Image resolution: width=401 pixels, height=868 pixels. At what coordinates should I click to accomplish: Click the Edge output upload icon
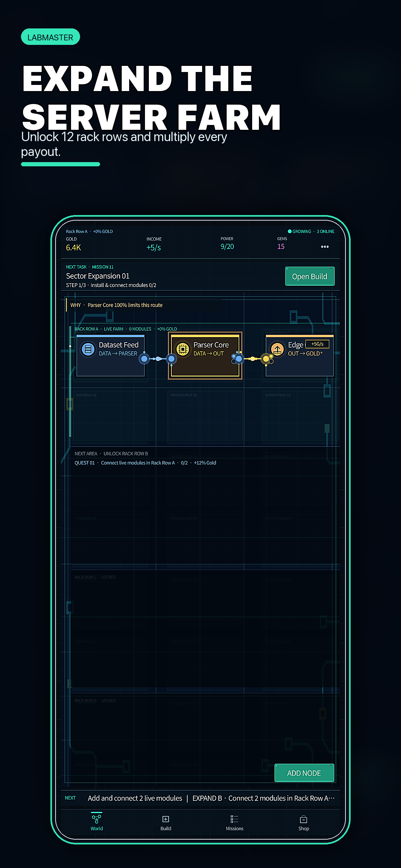(x=277, y=349)
